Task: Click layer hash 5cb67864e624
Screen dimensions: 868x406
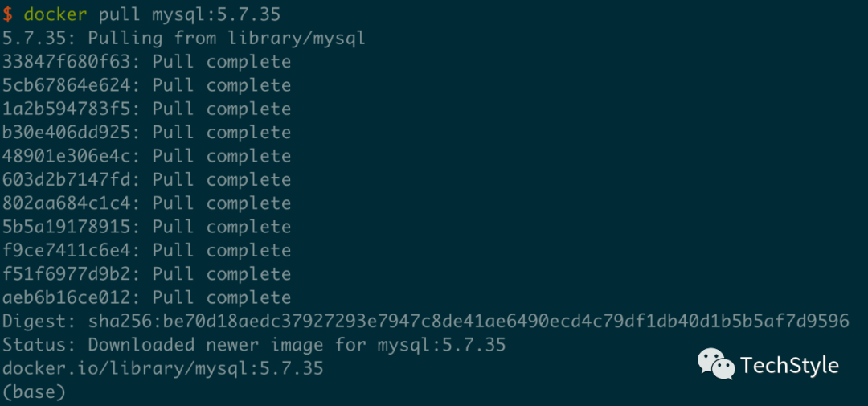Action: click(71, 85)
